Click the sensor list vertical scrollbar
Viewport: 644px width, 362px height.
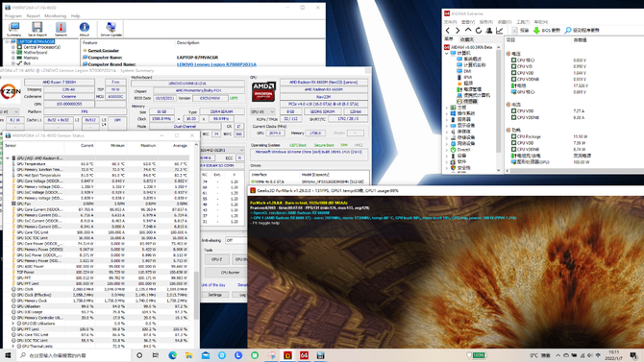[196, 246]
